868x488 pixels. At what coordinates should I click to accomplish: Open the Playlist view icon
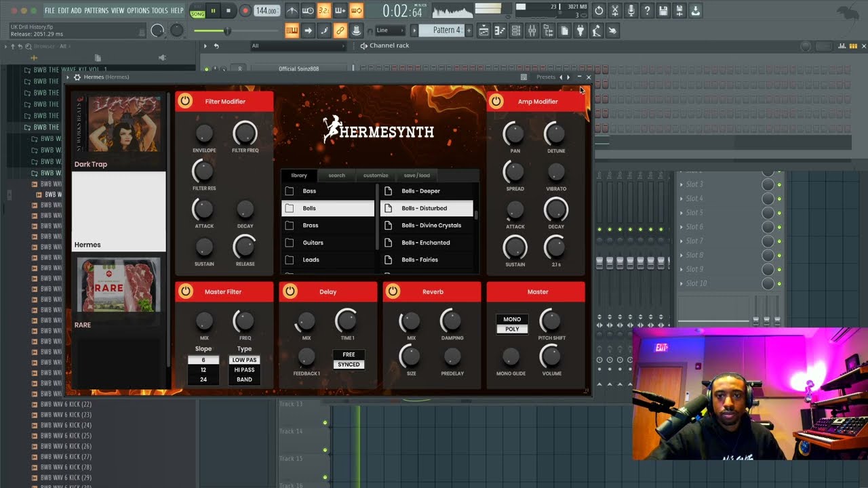click(x=484, y=30)
